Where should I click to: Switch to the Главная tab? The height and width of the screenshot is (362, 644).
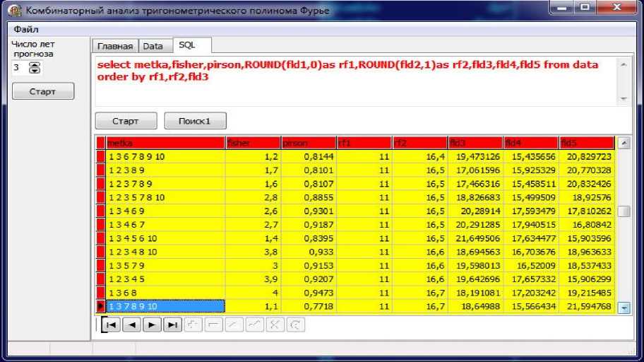[115, 46]
